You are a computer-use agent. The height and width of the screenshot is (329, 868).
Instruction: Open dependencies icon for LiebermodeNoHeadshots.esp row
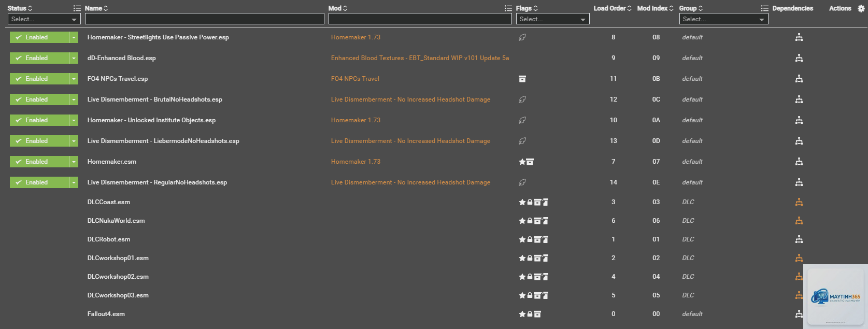(799, 141)
